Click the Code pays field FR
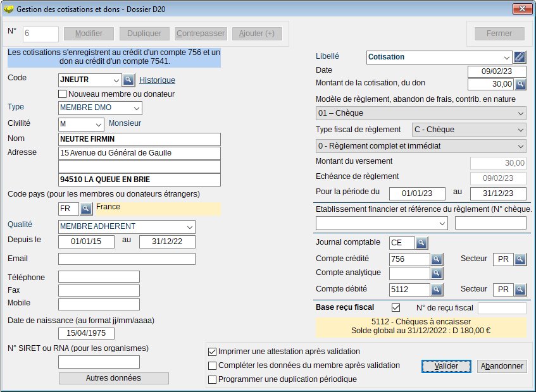This screenshot has width=536, height=392. coord(69,209)
